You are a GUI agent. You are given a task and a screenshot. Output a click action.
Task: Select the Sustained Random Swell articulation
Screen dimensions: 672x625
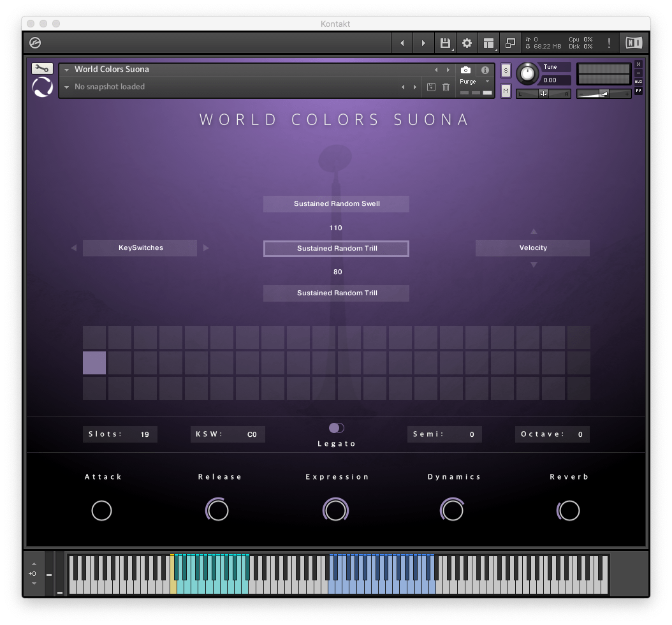[x=337, y=204]
